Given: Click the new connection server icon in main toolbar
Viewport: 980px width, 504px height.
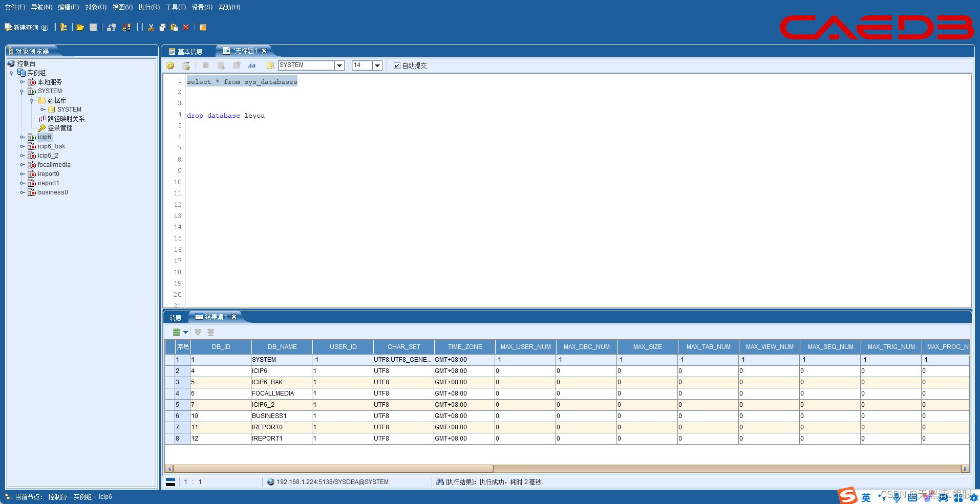Looking at the screenshot, I should click(63, 27).
